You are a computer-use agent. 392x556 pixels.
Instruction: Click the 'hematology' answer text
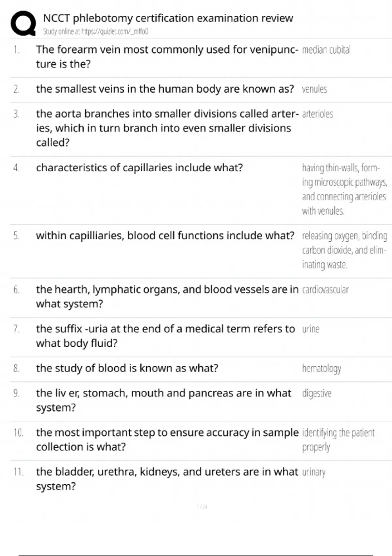321,368
